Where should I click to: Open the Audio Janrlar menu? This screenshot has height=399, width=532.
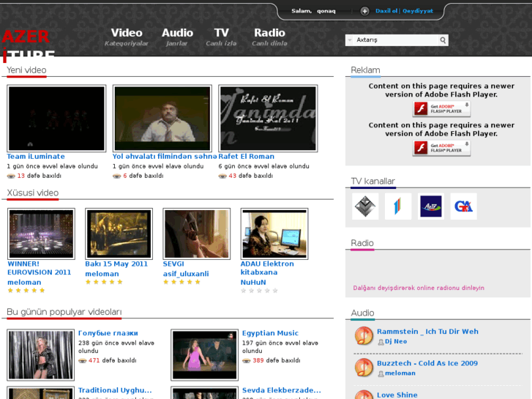[x=177, y=37]
